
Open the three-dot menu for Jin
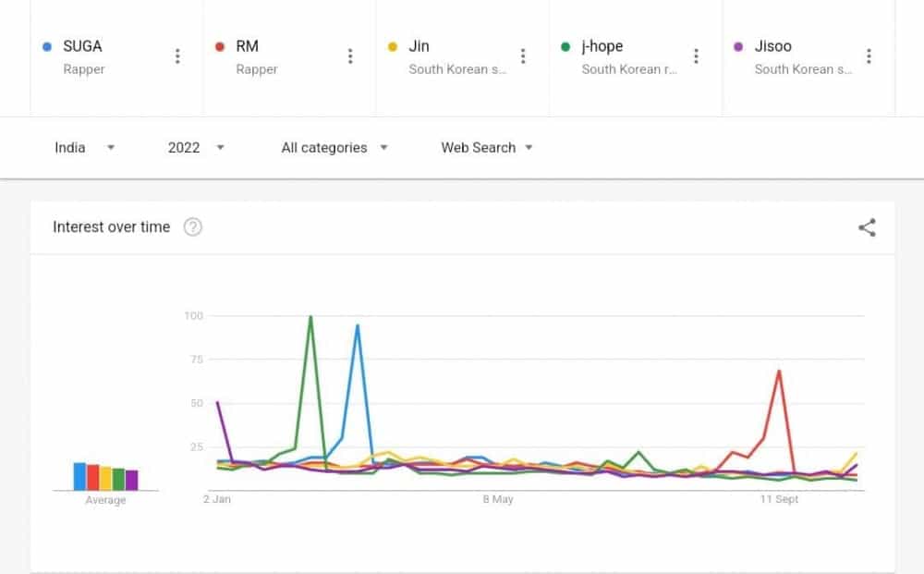coord(523,56)
